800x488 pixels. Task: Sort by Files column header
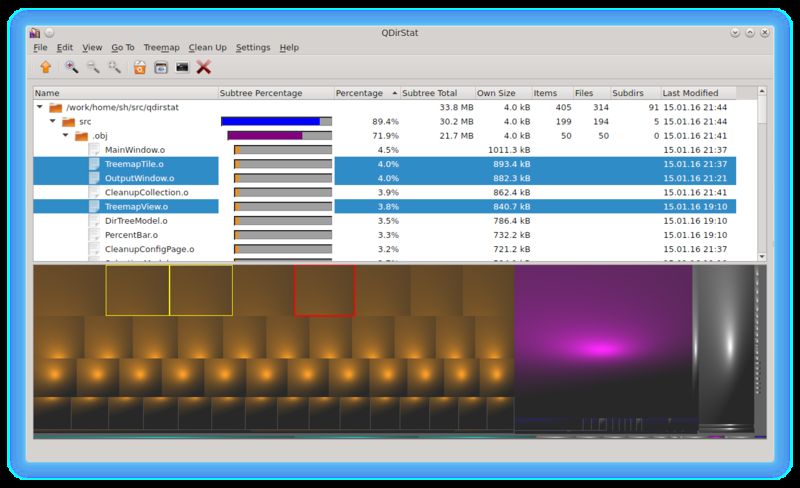pyautogui.click(x=591, y=93)
